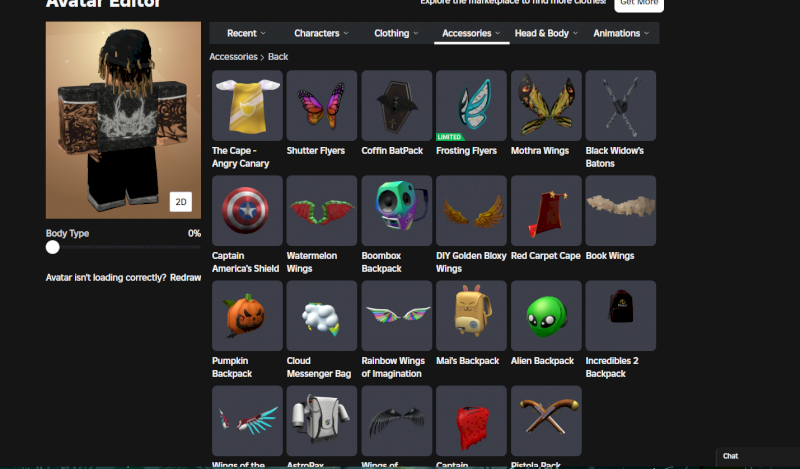Click the 3D avatar preview image
This screenshot has width=800, height=469.
click(123, 120)
